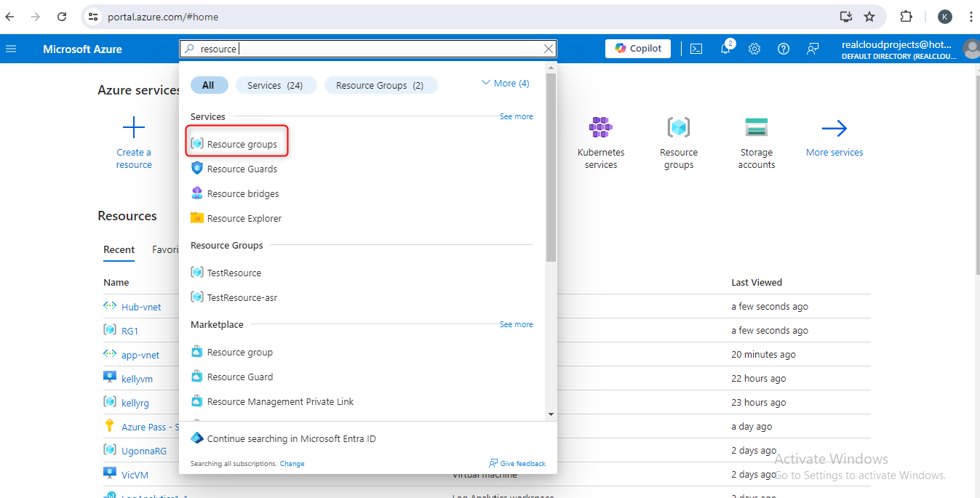Open the Feedback icon in header
This screenshot has height=498, width=980.
pos(813,49)
